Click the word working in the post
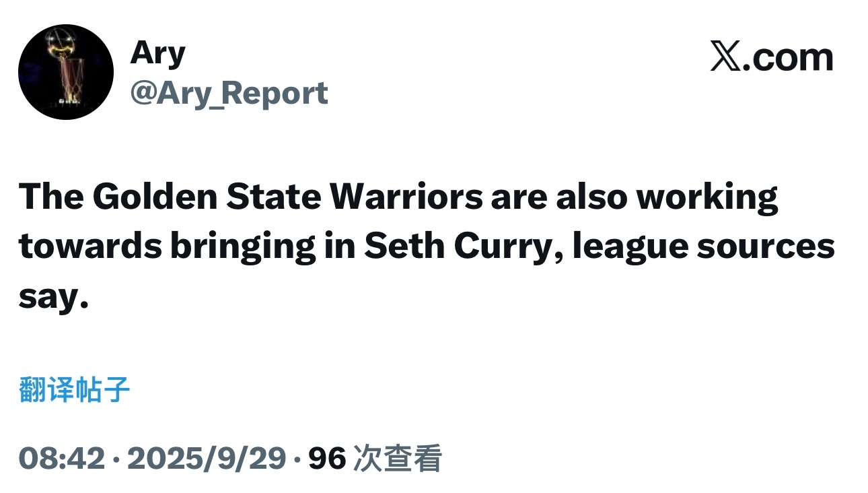Screen dimensions: 868x493 pyautogui.click(x=707, y=197)
